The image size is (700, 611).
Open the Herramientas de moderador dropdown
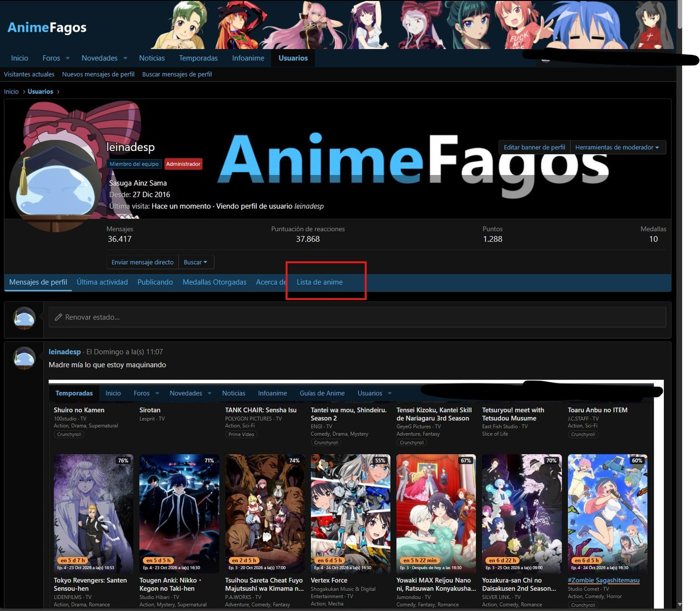click(x=617, y=147)
